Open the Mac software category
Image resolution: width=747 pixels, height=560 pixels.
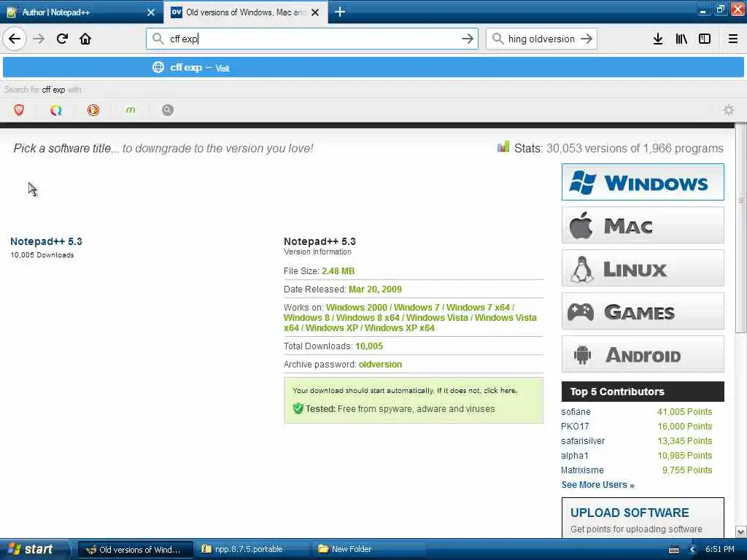pyautogui.click(x=643, y=225)
